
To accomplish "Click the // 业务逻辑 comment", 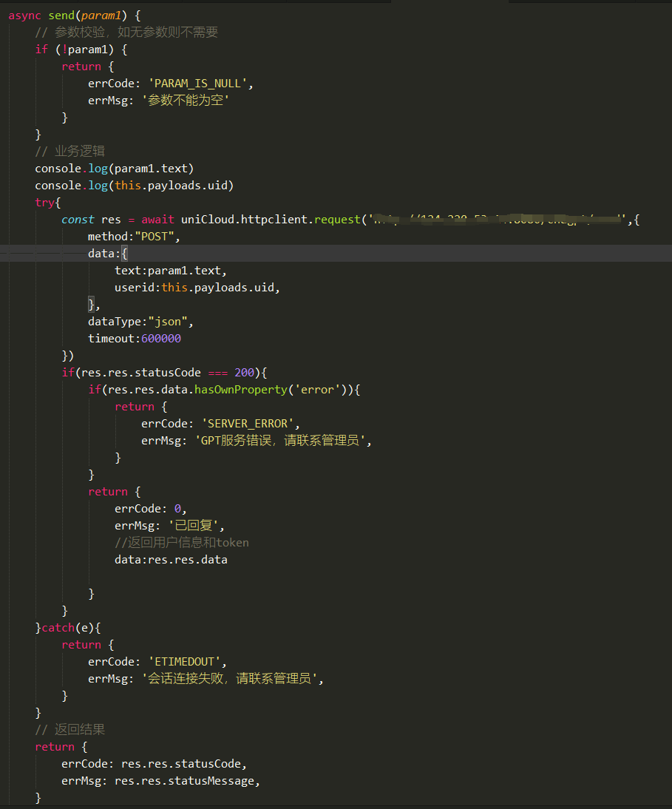I will tap(69, 151).
